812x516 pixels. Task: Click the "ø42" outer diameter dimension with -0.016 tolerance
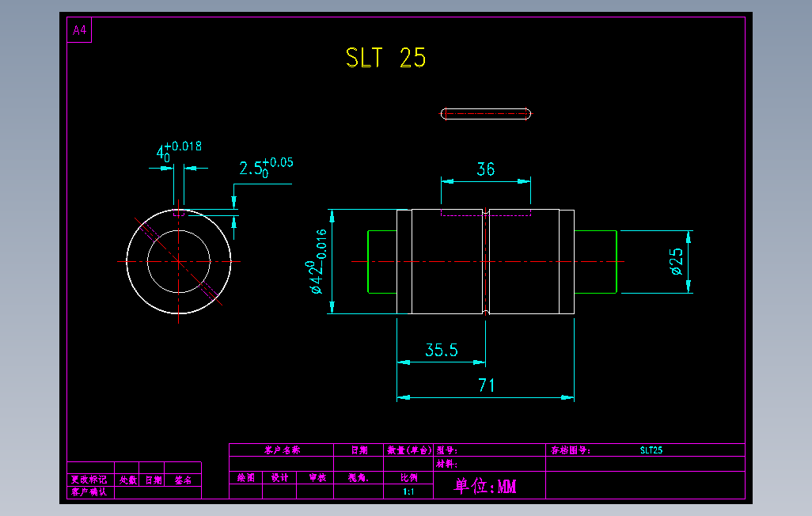[x=317, y=261]
